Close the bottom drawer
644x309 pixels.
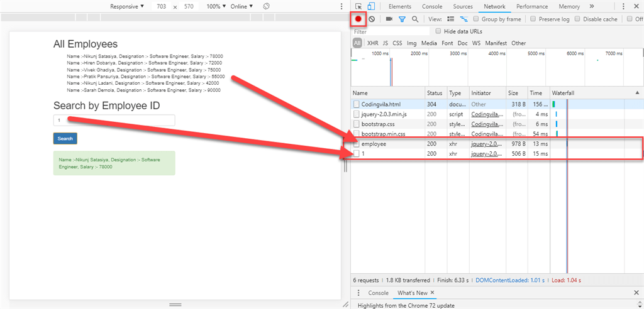636,293
